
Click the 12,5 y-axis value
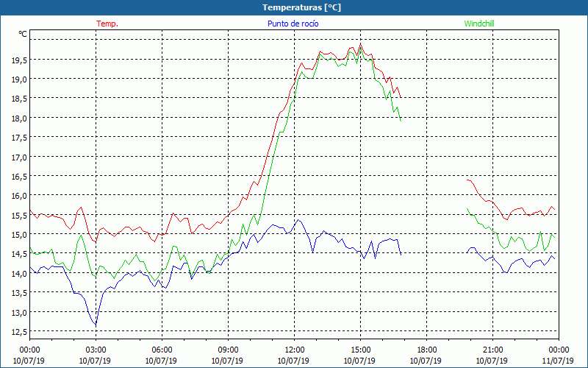[x=19, y=332]
